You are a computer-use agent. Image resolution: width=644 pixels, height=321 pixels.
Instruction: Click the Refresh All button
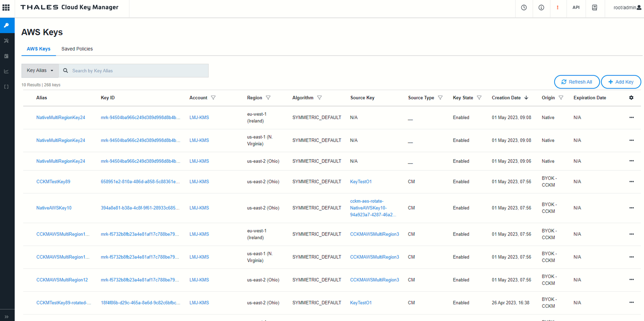(577, 82)
